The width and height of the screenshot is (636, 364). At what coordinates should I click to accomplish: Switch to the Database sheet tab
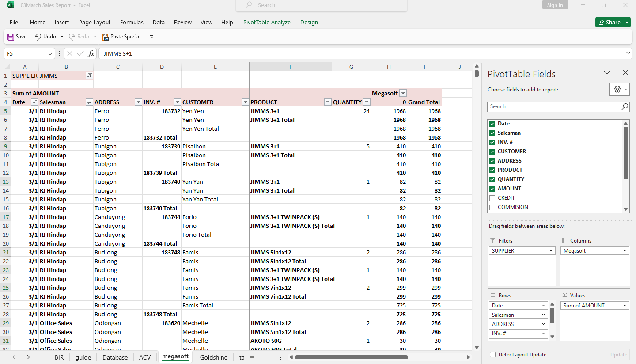tap(115, 357)
